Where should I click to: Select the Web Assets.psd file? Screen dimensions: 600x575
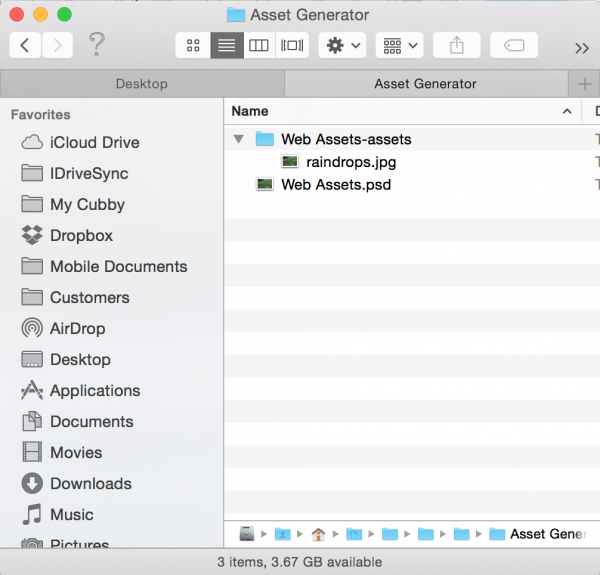coord(335,184)
